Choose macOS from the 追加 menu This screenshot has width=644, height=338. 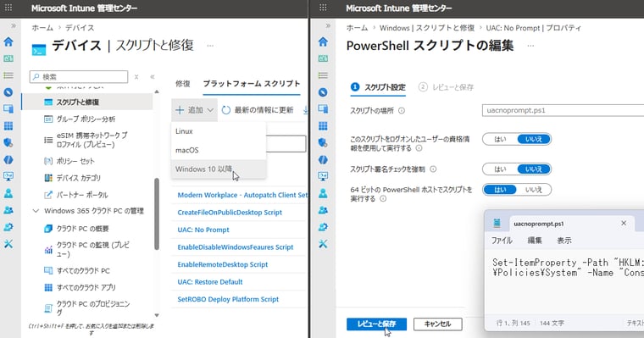pyautogui.click(x=219, y=150)
